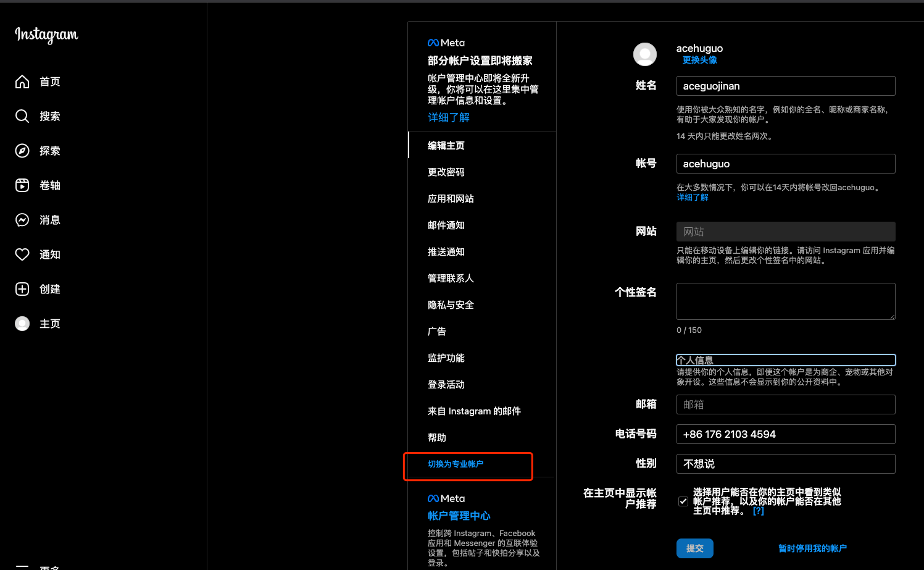Viewport: 924px width, 570px height.
Task: Open the 探索 compass icon
Action: (22, 151)
